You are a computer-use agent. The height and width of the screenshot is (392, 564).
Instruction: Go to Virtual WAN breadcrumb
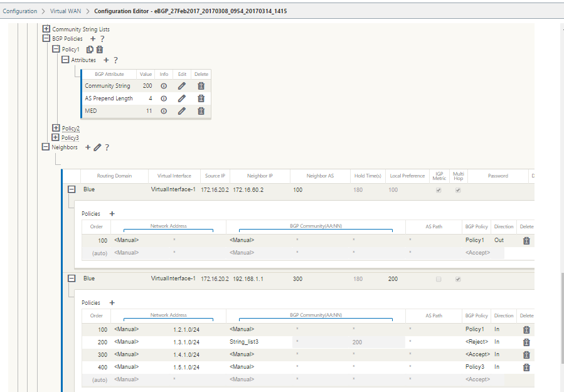pos(65,11)
